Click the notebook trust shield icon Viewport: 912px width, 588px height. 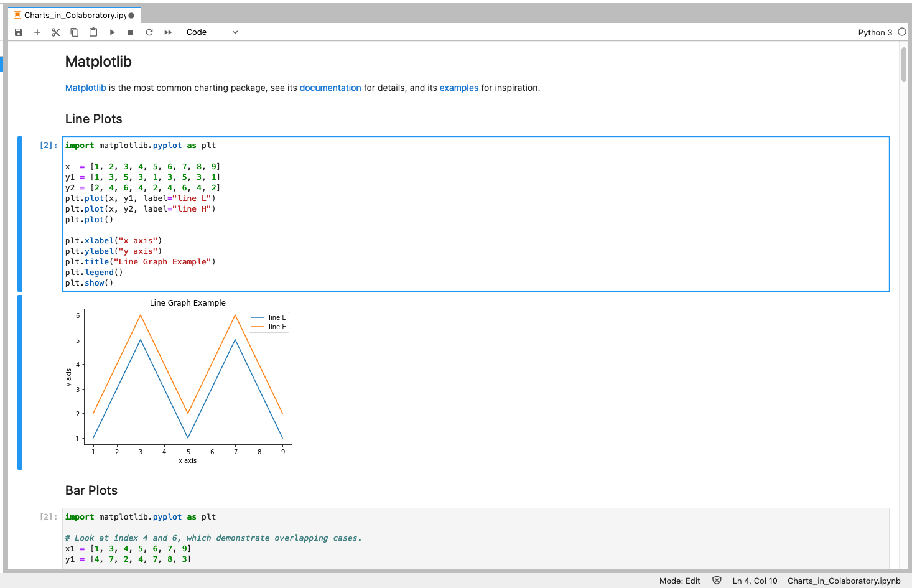pos(717,580)
